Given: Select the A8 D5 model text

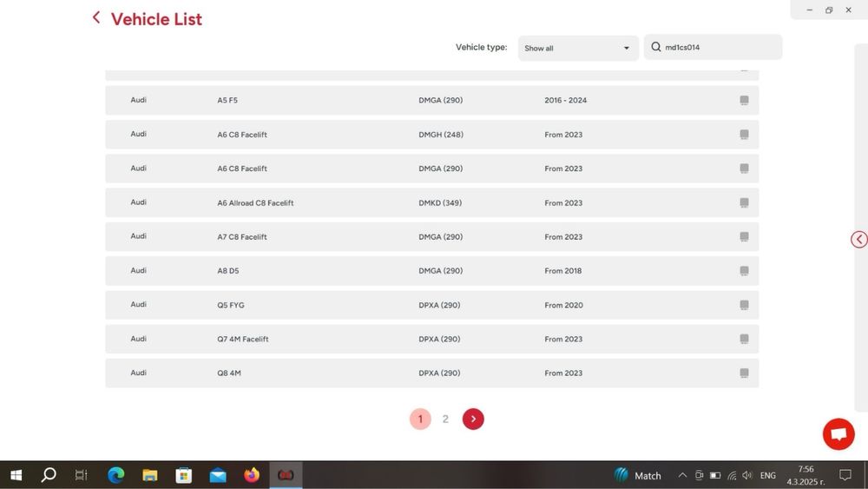Looking at the screenshot, I should [x=228, y=271].
